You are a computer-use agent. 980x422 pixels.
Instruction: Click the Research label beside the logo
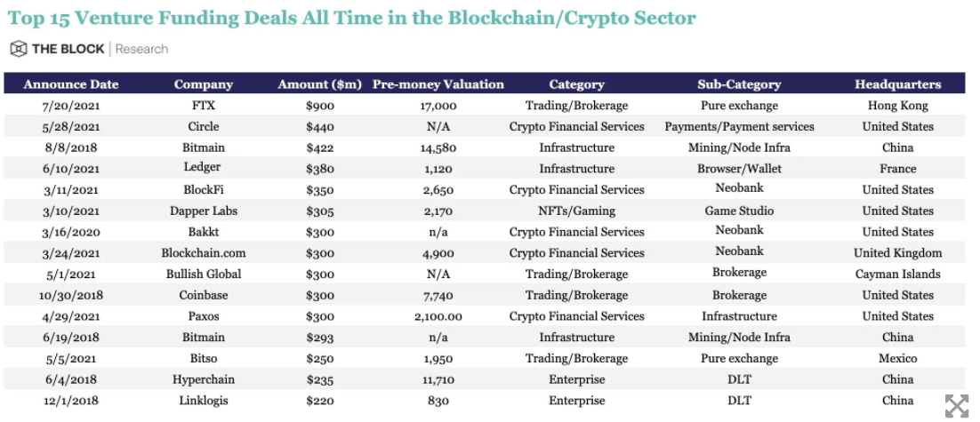coord(141,49)
